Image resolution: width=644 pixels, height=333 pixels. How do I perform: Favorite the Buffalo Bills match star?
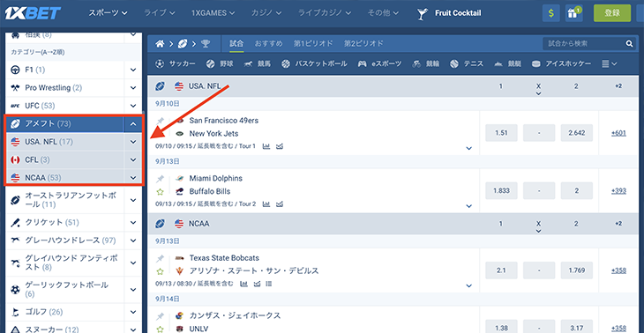(x=161, y=191)
